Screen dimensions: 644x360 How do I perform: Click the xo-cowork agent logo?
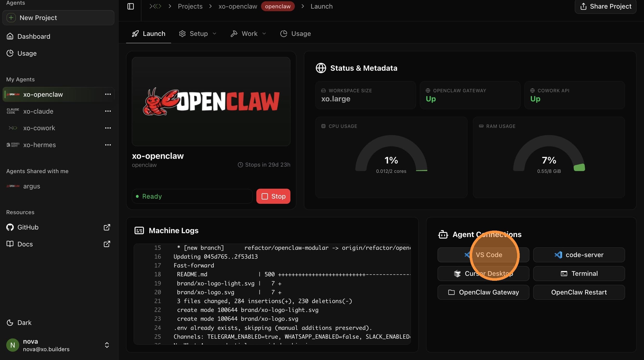[13, 128]
